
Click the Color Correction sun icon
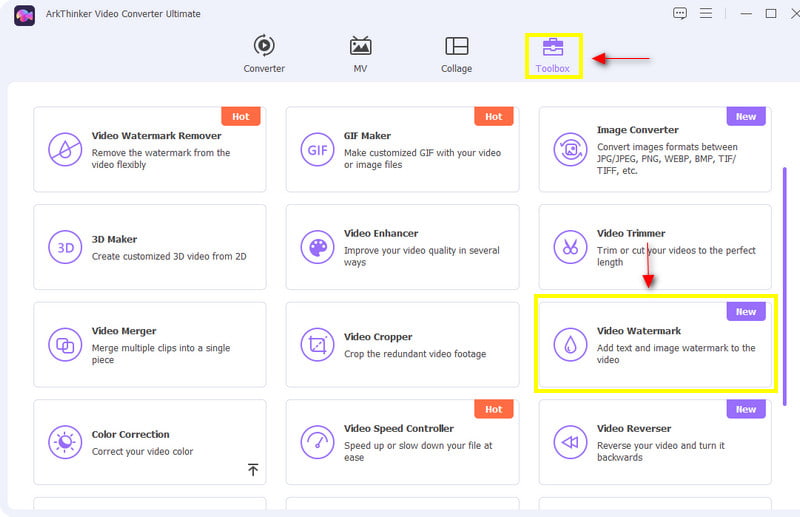(65, 442)
